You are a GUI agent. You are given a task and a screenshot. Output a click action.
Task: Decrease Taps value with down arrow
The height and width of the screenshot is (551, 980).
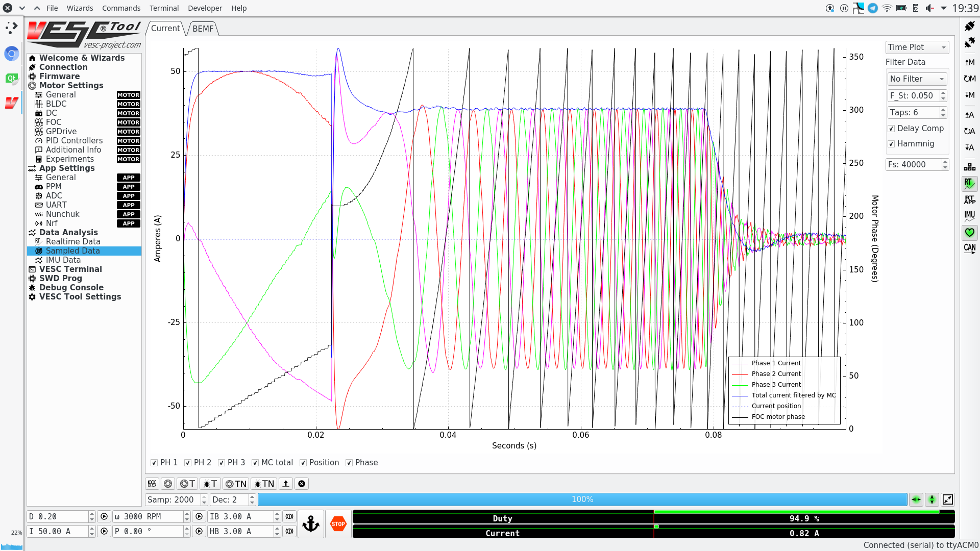click(x=943, y=115)
